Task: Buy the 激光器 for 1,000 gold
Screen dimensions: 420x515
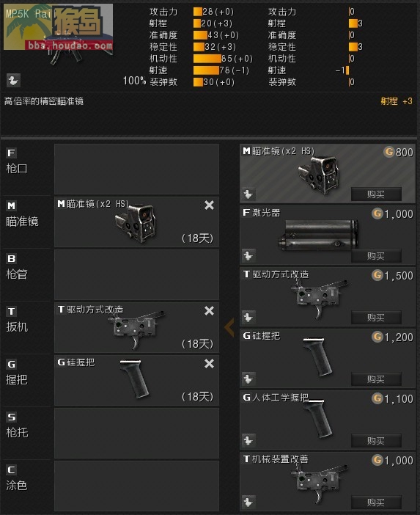Action: [376, 256]
